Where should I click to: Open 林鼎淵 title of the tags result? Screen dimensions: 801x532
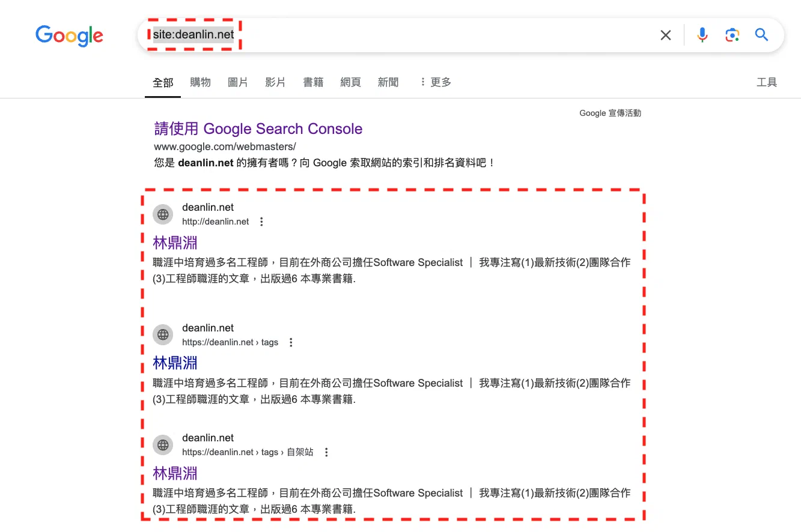175,363
